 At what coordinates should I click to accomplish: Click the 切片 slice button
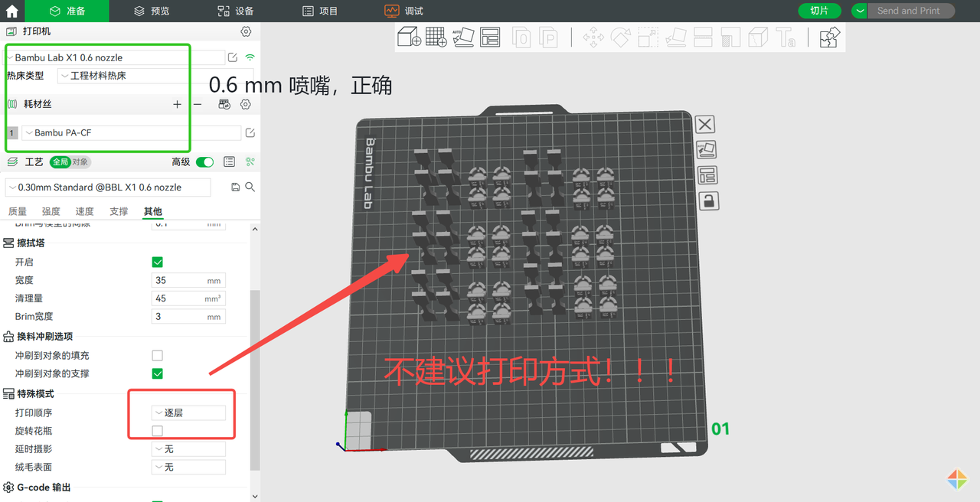click(819, 11)
